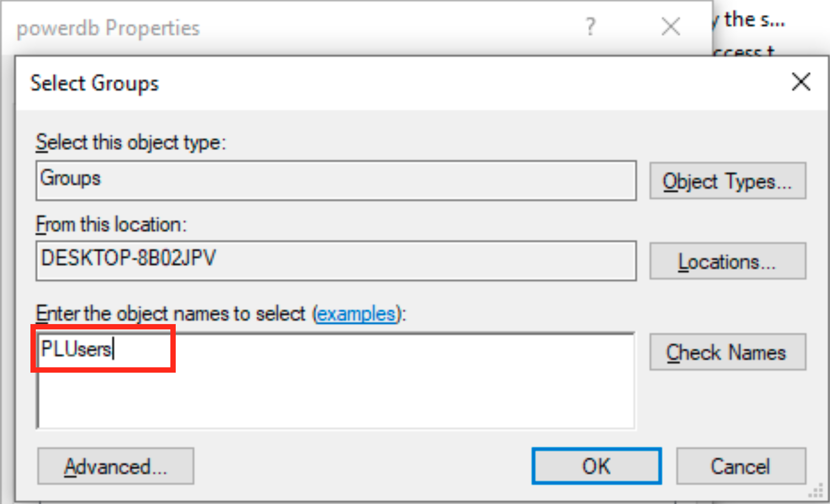Close the powerdb Properties window
830x504 pixels.
pyautogui.click(x=671, y=27)
